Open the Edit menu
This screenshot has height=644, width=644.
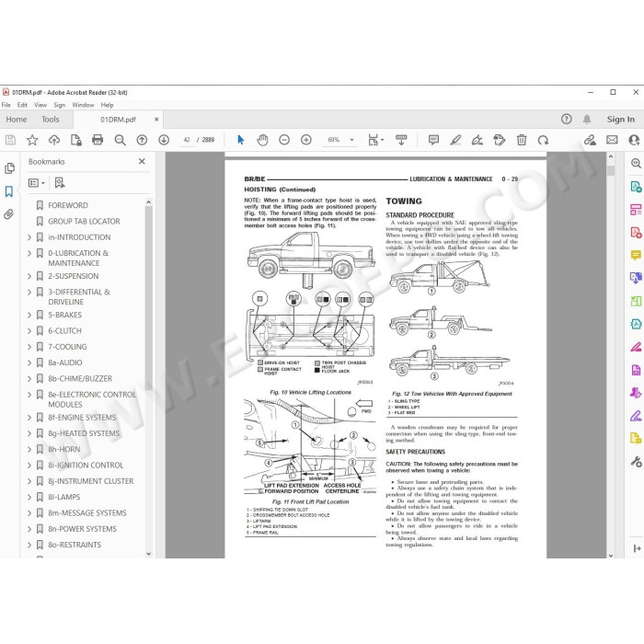click(x=22, y=105)
